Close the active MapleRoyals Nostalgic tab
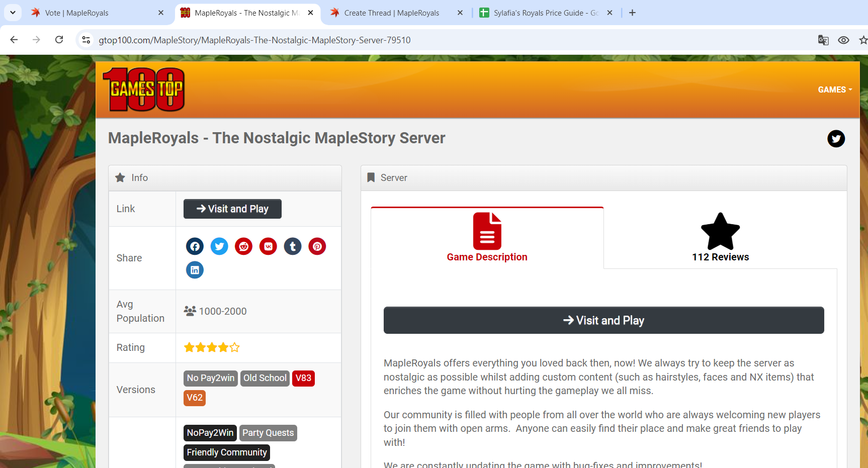The height and width of the screenshot is (468, 868). tap(310, 13)
